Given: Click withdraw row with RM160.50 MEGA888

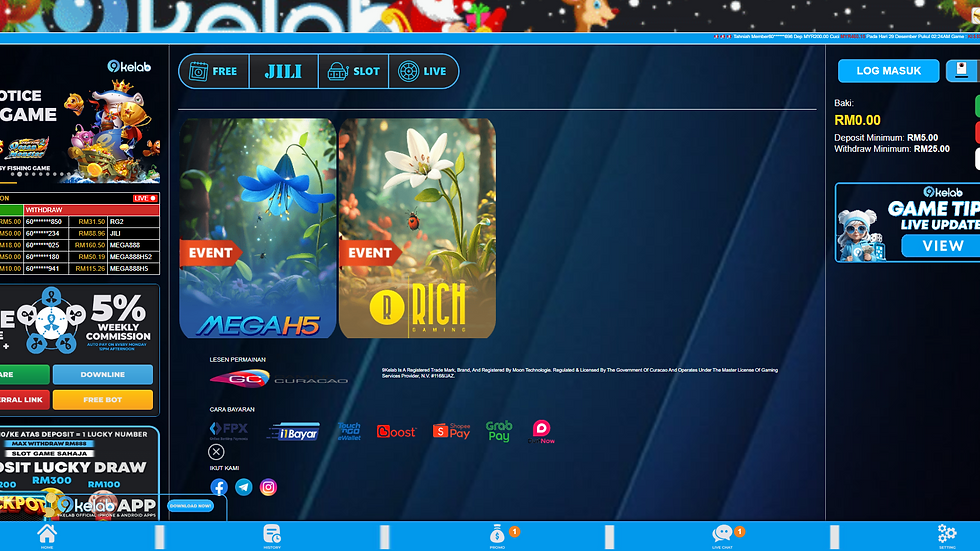Looking at the screenshot, I should pyautogui.click(x=91, y=245).
